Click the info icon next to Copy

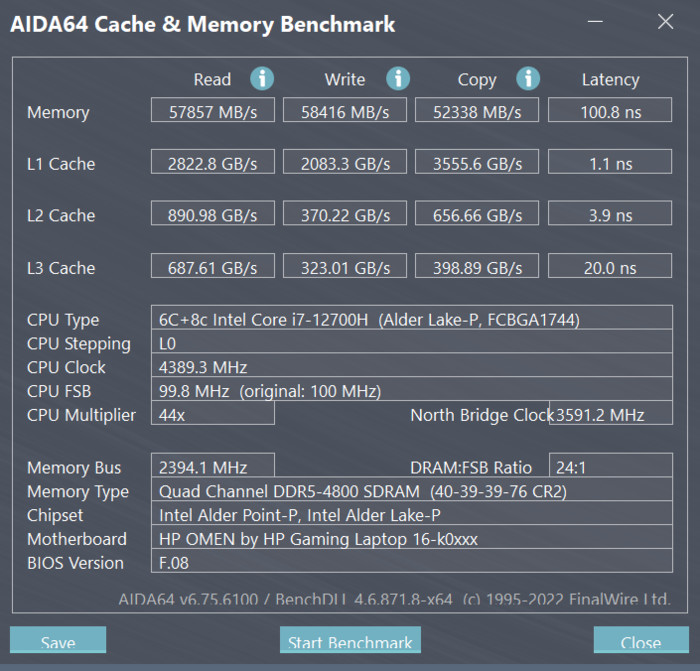[528, 79]
